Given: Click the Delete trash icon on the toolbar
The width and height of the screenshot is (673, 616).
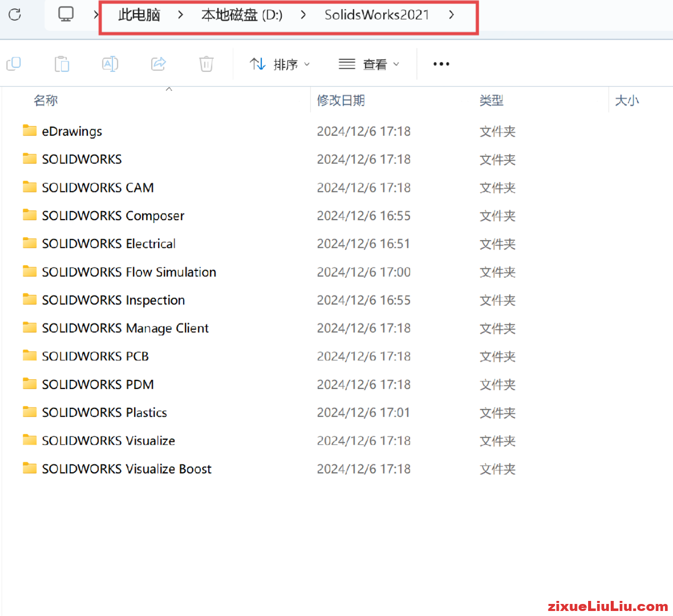Looking at the screenshot, I should click(x=206, y=64).
